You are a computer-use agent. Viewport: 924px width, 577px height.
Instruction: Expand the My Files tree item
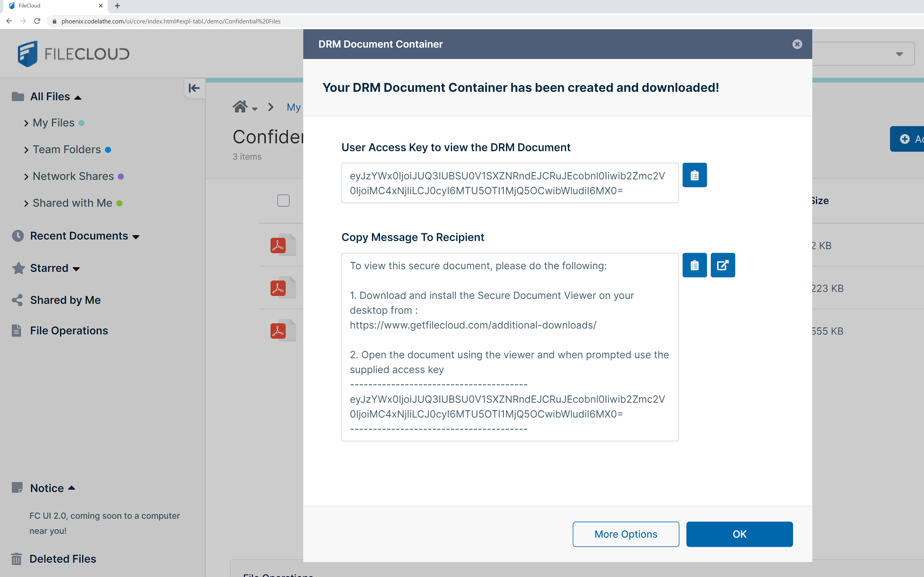tap(26, 122)
